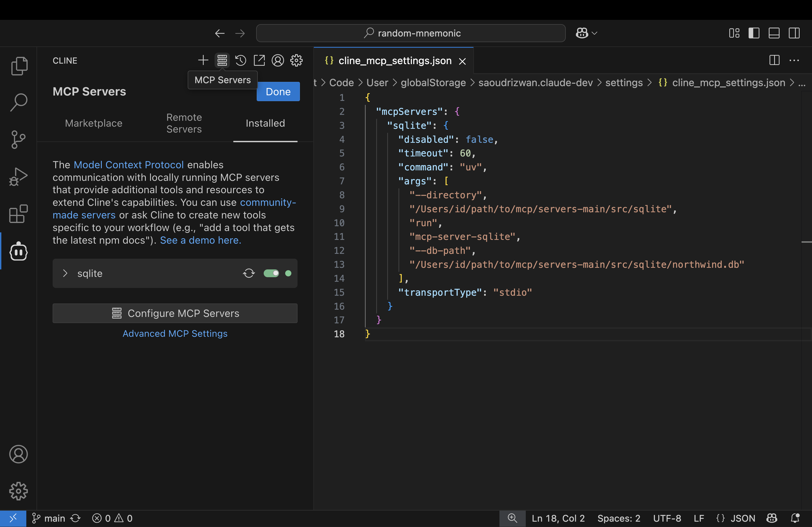Click the Customize Layout icon

pyautogui.click(x=734, y=33)
